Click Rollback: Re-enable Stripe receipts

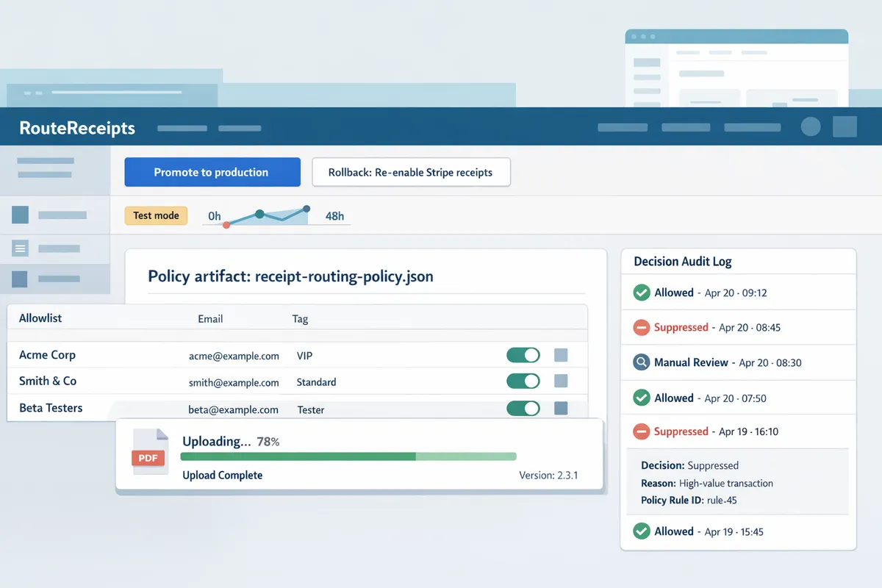411,172
